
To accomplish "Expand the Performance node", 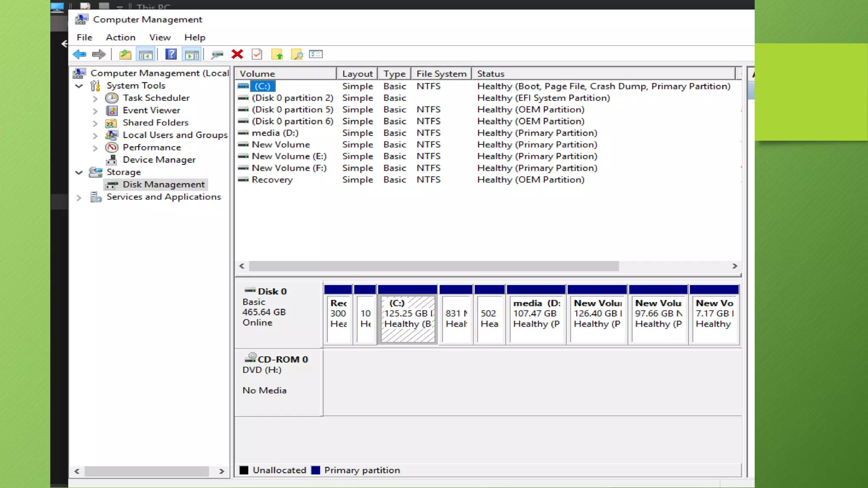I will tap(95, 148).
